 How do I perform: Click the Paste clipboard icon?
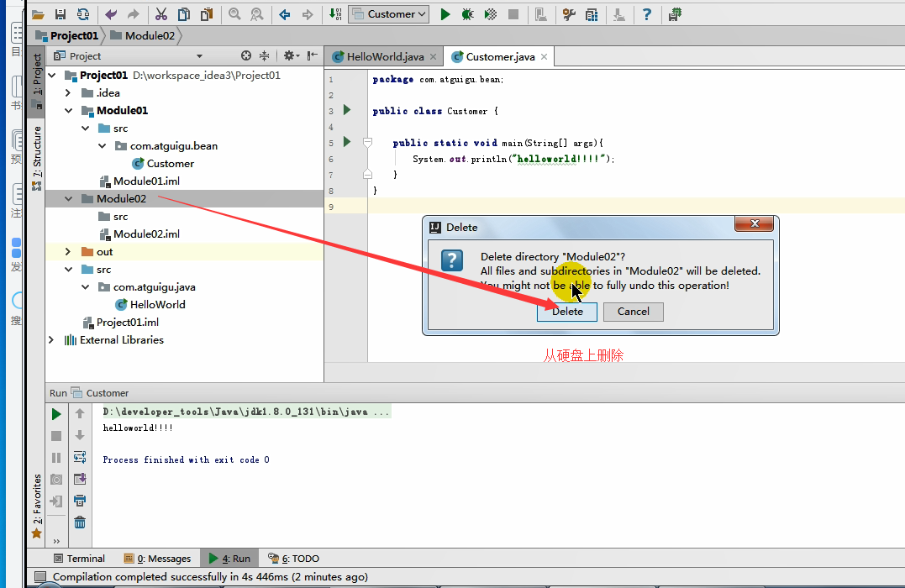click(207, 14)
